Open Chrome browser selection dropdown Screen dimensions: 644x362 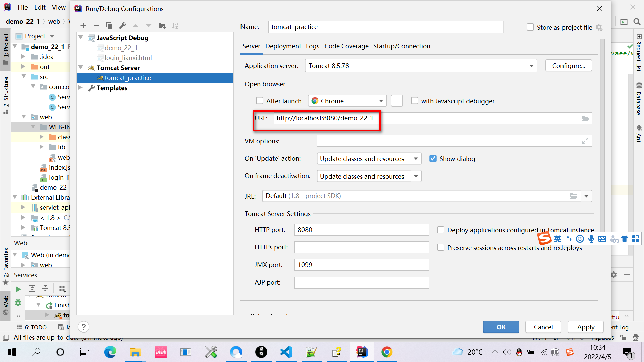point(347,101)
